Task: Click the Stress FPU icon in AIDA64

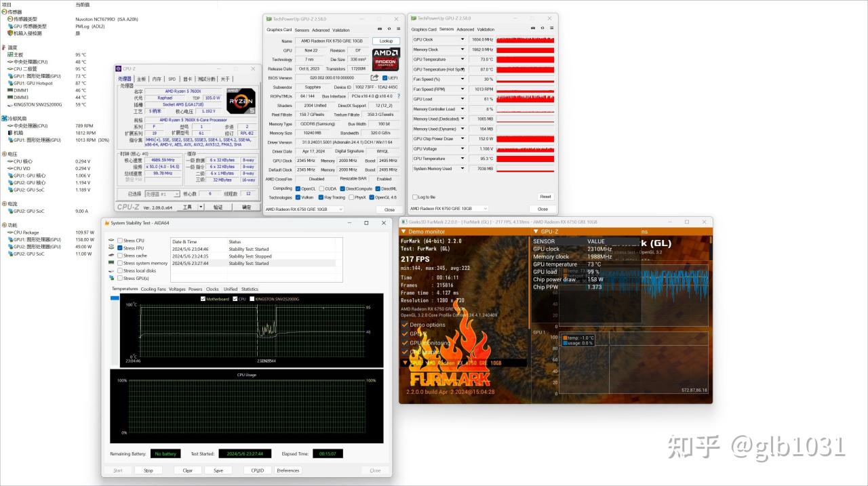Action: tap(111, 247)
